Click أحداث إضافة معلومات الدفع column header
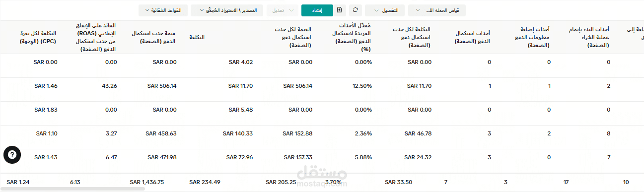 pos(531,37)
